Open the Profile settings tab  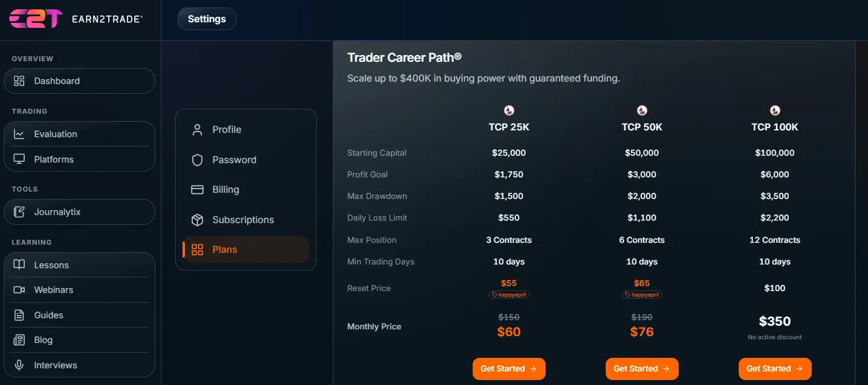click(x=227, y=130)
